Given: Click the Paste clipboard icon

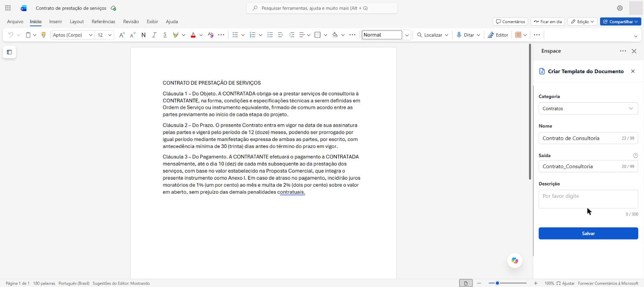Looking at the screenshot, I should [28, 35].
